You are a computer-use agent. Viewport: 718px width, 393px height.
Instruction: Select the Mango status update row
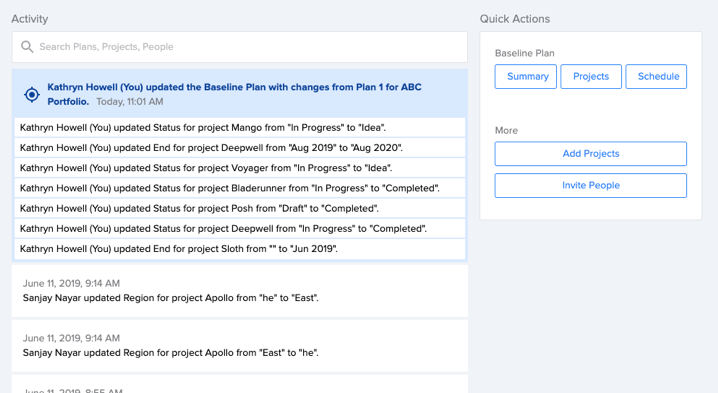[x=239, y=128]
